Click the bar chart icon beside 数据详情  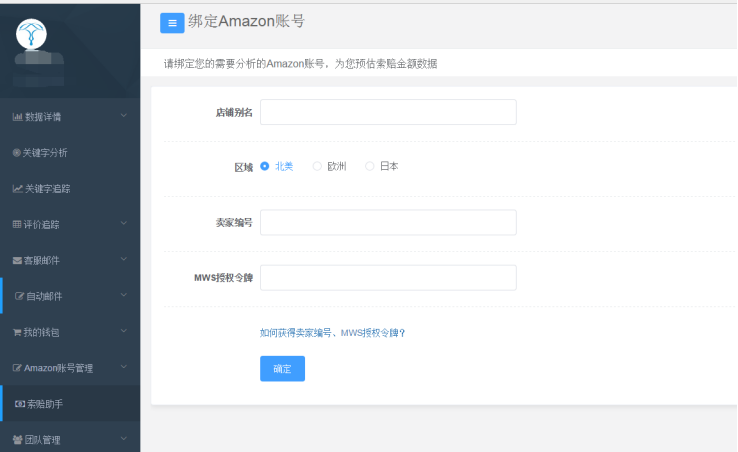tap(17, 117)
